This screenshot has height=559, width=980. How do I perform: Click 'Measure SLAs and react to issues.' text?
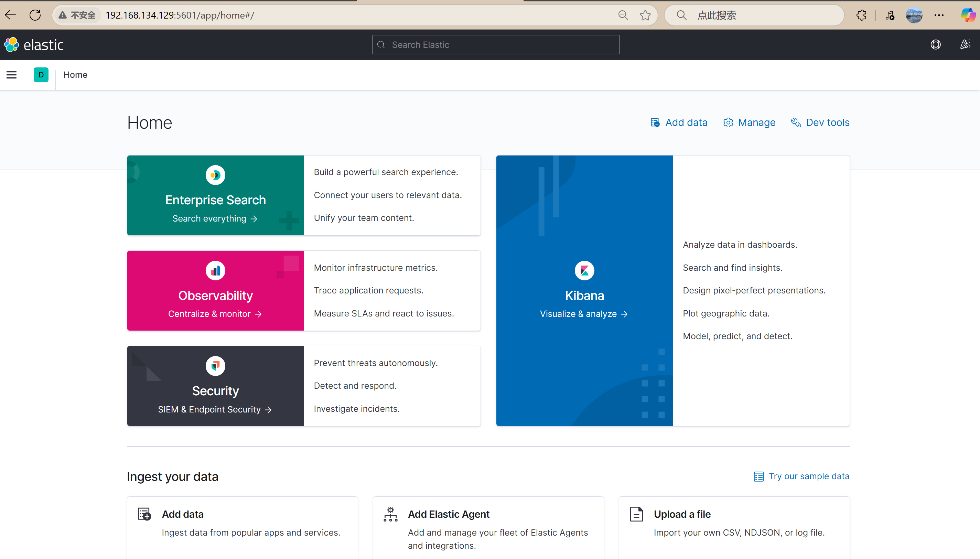pyautogui.click(x=384, y=313)
